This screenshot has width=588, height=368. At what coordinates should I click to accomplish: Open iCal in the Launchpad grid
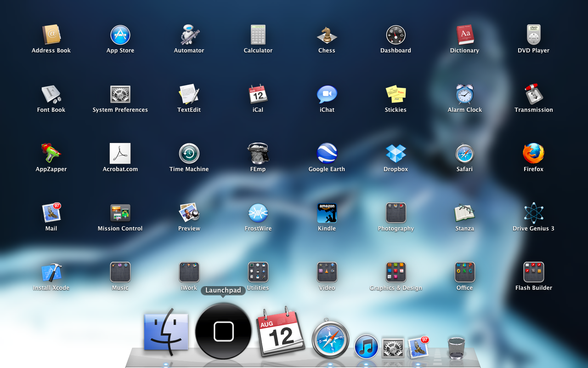point(258,94)
